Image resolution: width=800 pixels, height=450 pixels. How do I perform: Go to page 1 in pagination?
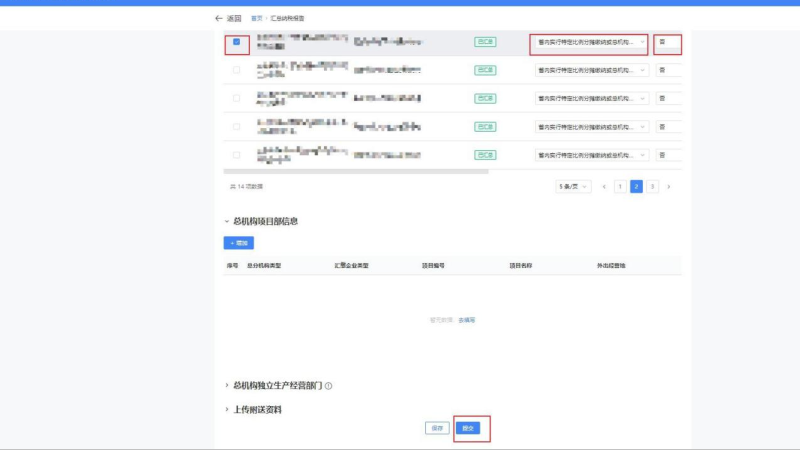click(x=620, y=187)
